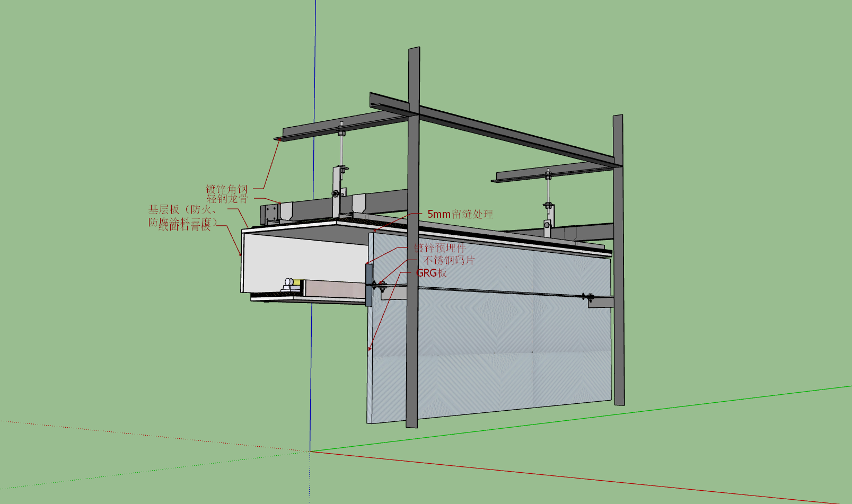
Task: Click the 5mm留缝处理 label
Action: [460, 214]
